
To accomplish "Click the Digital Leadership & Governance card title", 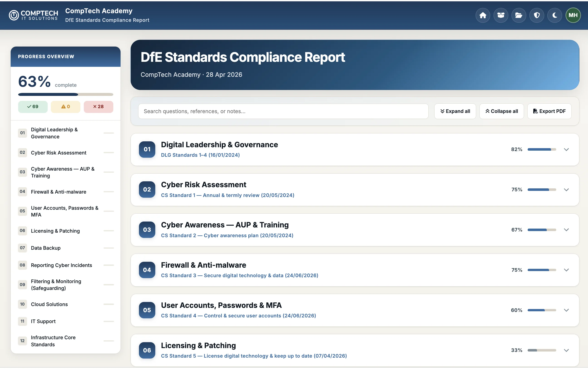I will click(219, 145).
